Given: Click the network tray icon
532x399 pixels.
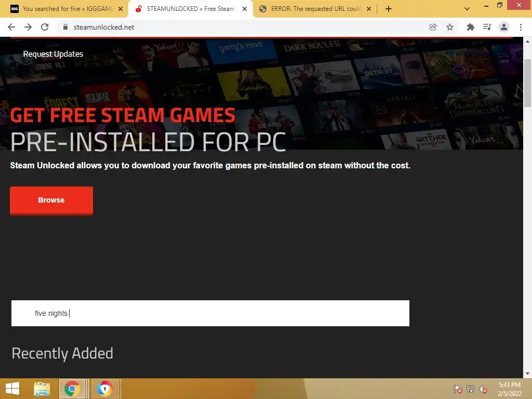Looking at the screenshot, I should click(471, 389).
